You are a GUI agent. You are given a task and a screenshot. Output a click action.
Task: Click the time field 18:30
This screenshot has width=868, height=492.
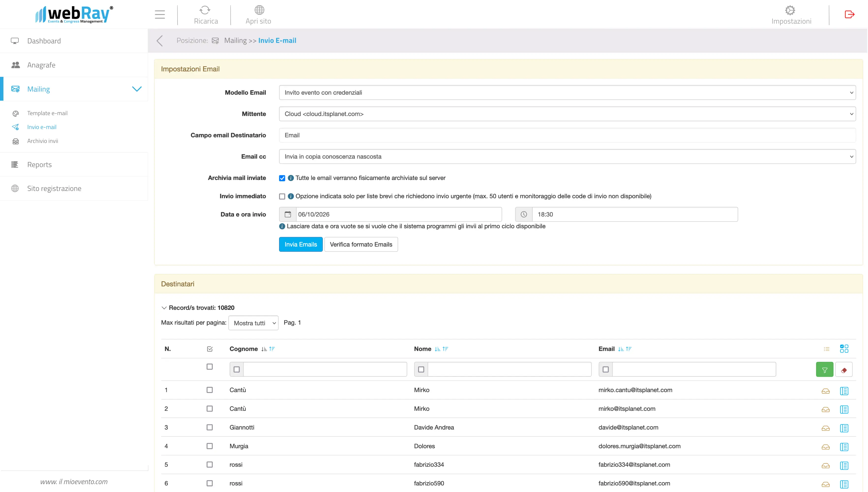tap(635, 214)
